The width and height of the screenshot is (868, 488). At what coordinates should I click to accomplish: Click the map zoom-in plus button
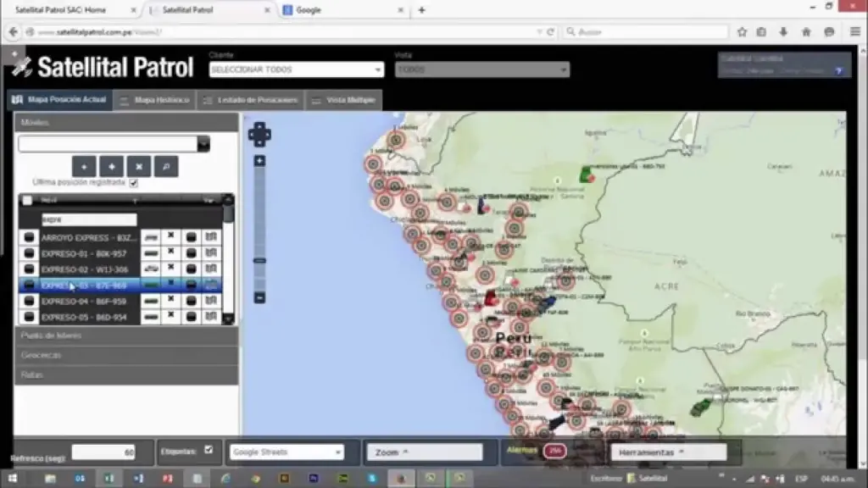tap(259, 160)
